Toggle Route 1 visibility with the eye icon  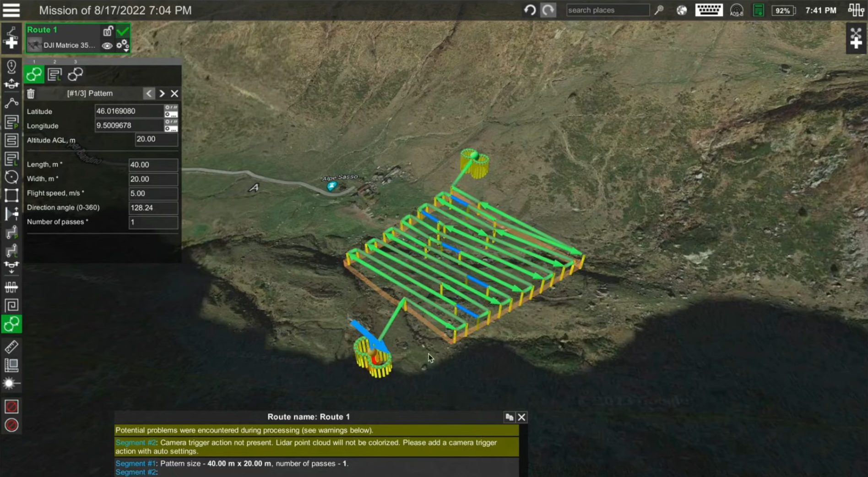coord(107,46)
